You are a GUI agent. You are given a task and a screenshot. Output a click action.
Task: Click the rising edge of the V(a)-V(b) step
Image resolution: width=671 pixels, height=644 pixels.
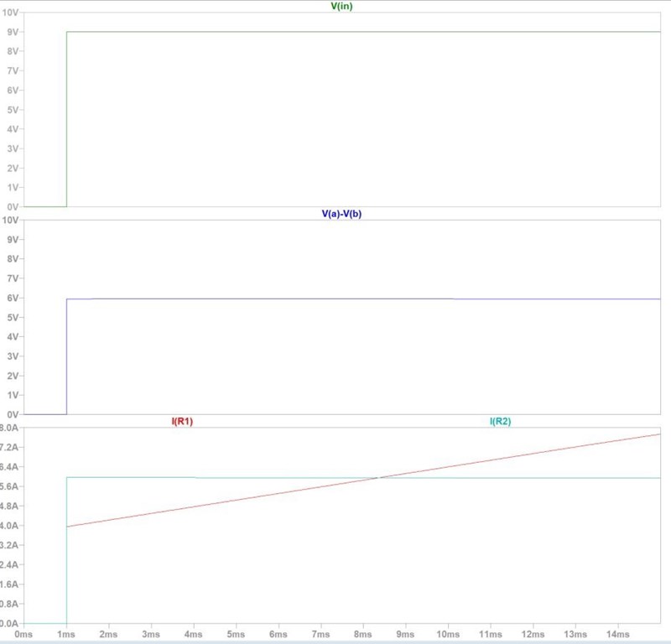[67, 356]
